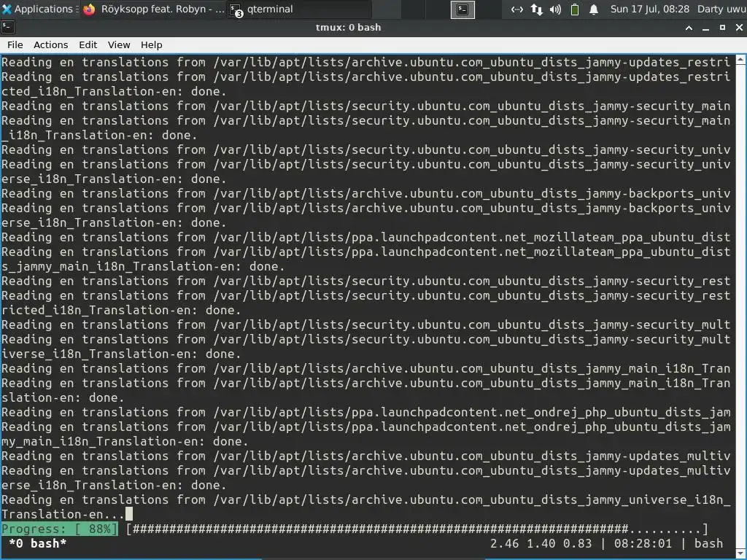
Task: Click the tmux clock '08:28:01'
Action: pyautogui.click(x=643, y=543)
